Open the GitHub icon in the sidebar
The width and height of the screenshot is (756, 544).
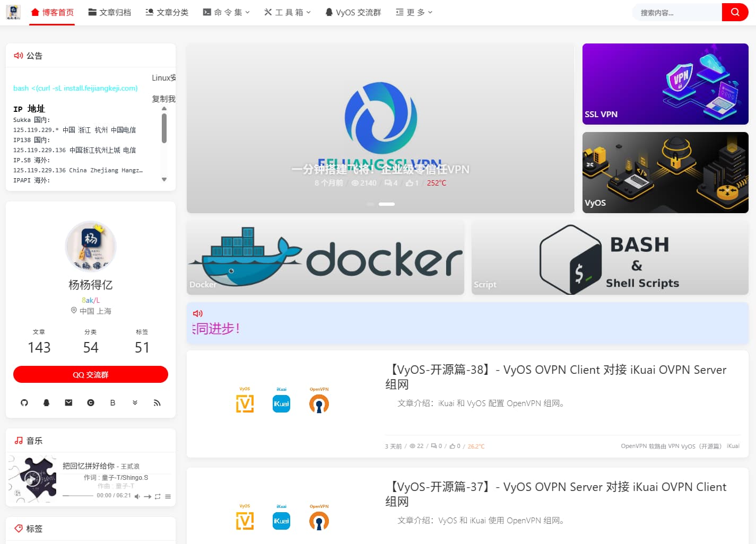point(24,403)
